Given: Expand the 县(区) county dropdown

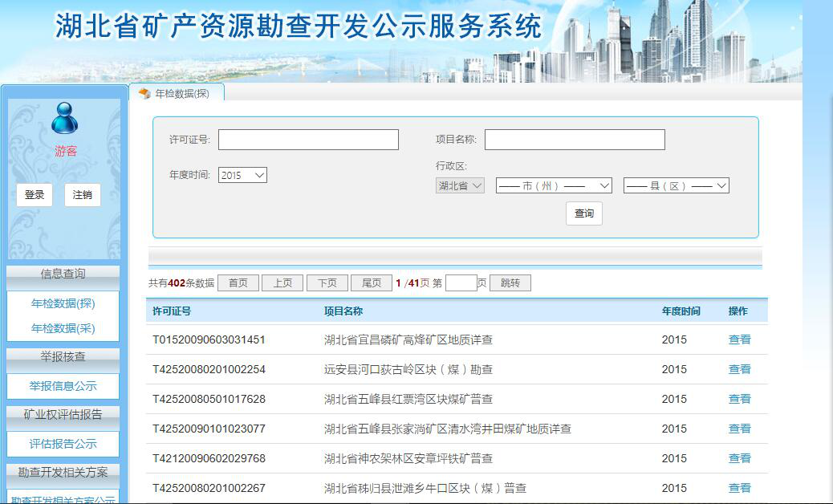Looking at the screenshot, I should pos(676,185).
